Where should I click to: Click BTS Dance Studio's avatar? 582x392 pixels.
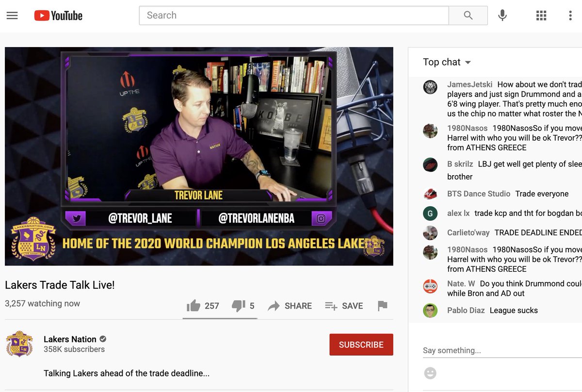click(430, 194)
